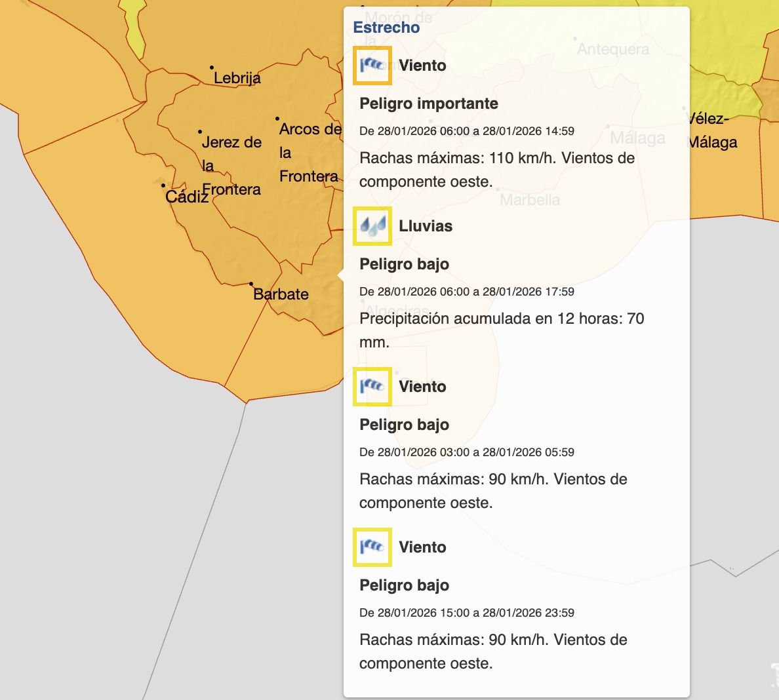
Task: Click the Cádiz city marker dot
Action: tap(163, 185)
